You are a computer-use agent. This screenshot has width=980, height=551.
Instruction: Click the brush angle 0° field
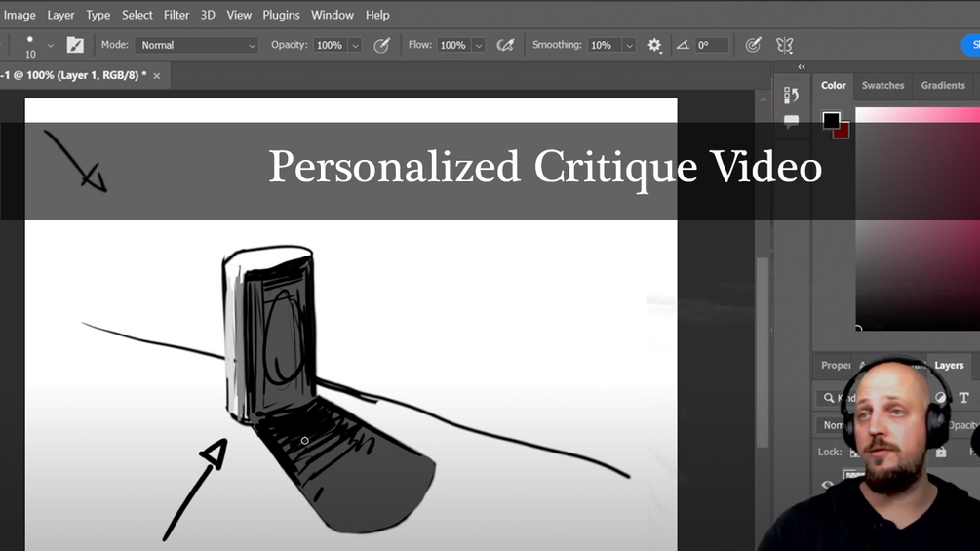click(x=711, y=45)
